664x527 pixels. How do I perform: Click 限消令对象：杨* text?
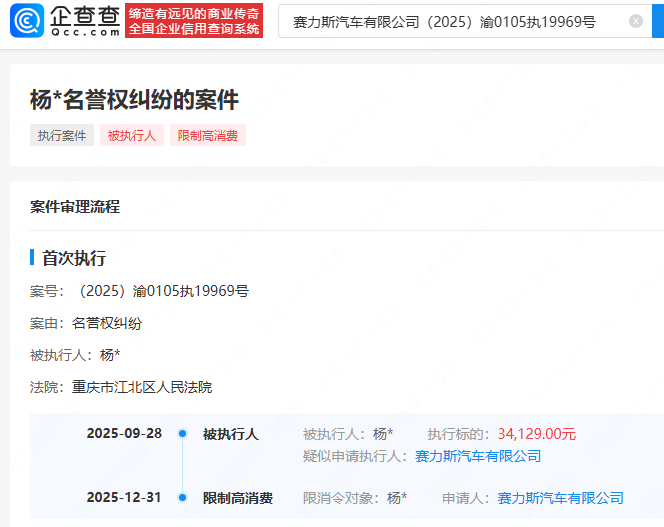point(355,498)
